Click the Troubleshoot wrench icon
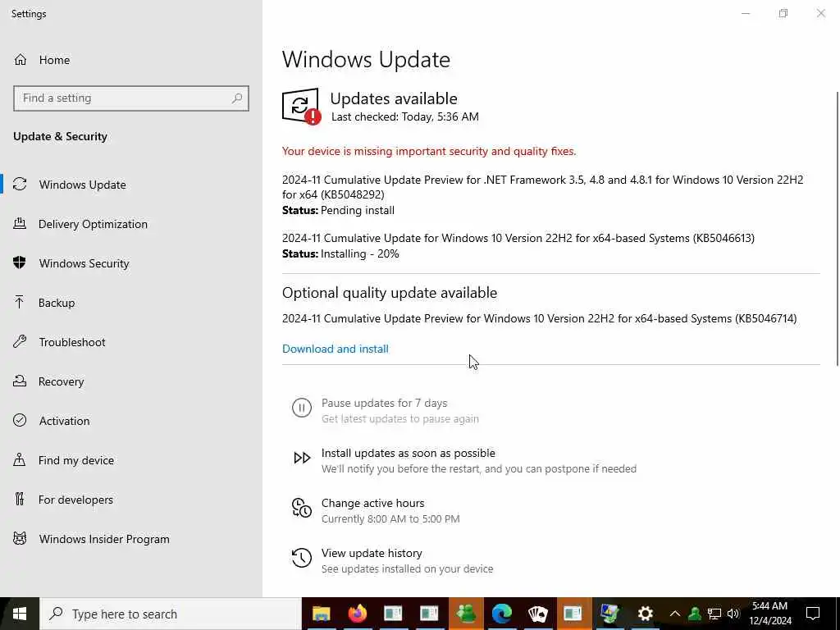Screen dimensions: 840x630 pyautogui.click(x=20, y=341)
